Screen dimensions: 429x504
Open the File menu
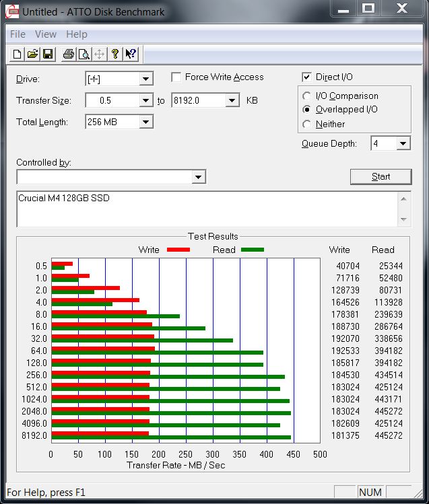(18, 34)
